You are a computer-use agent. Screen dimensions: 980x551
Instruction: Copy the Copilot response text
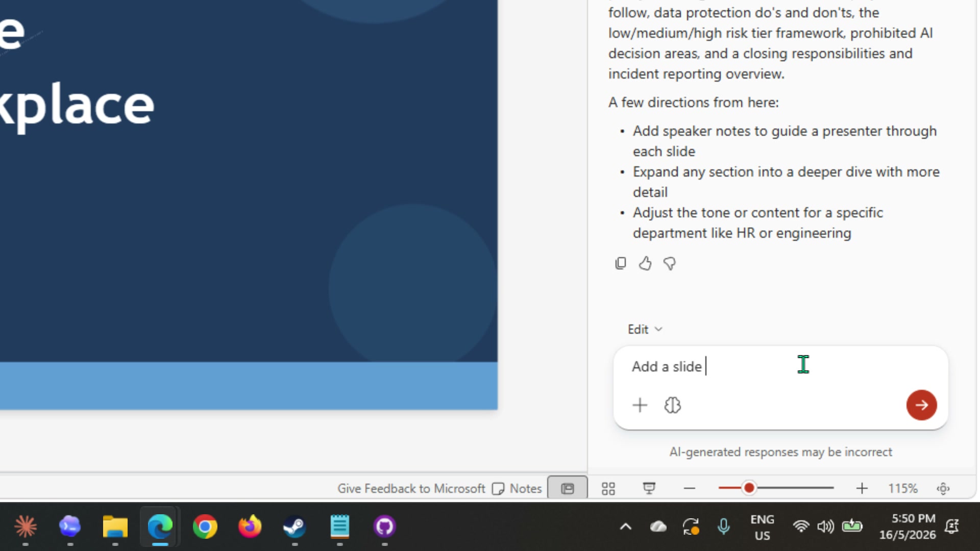(x=621, y=263)
